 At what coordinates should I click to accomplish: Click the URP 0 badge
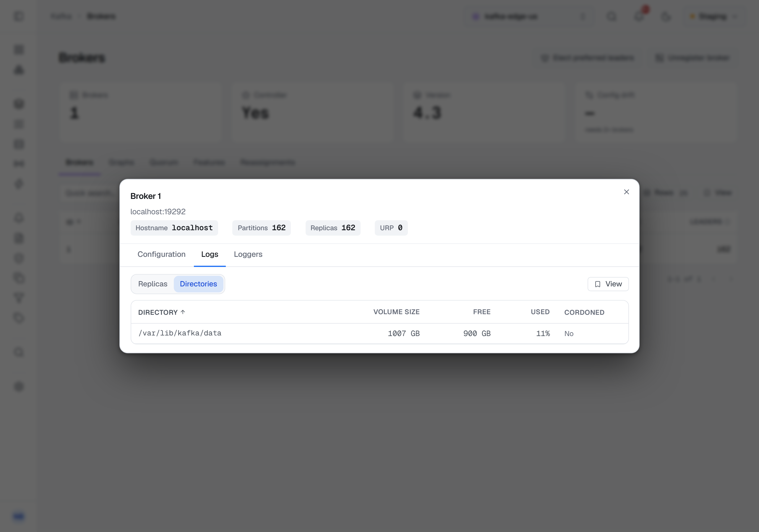(391, 228)
